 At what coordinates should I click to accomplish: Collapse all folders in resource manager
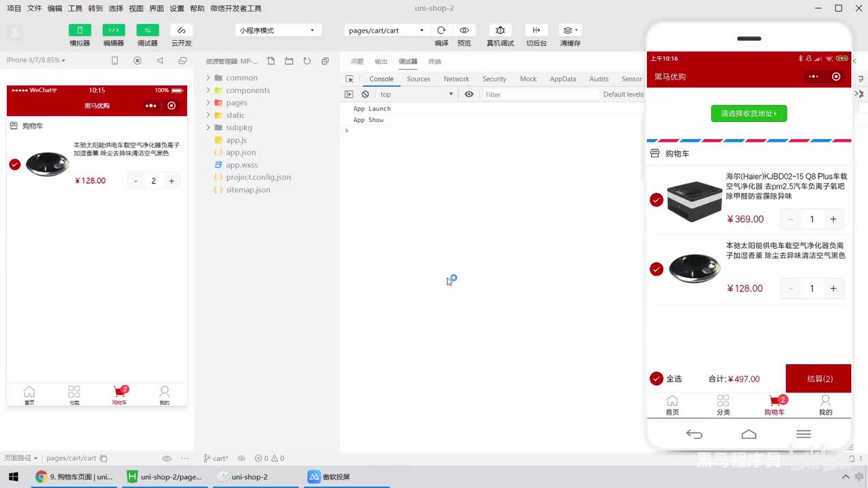(x=325, y=61)
